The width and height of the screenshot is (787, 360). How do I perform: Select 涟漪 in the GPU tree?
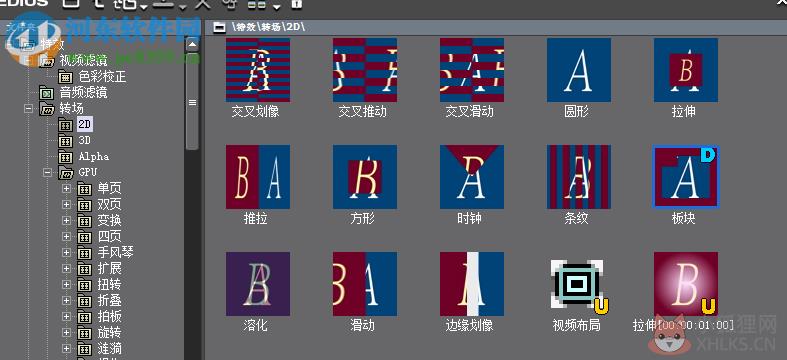[x=109, y=348]
